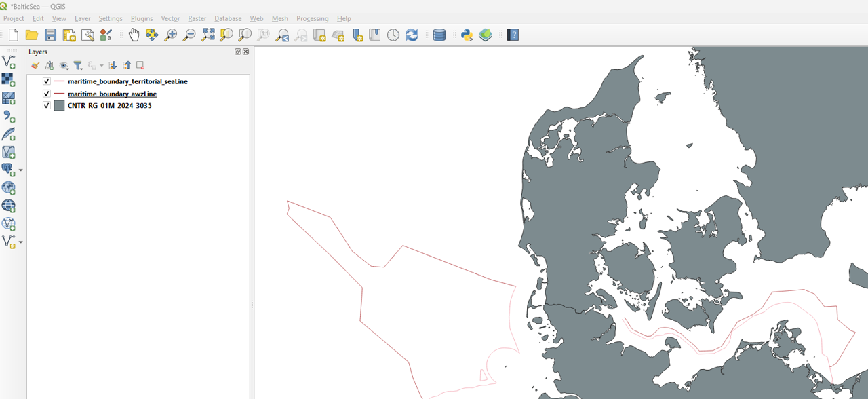Image resolution: width=868 pixels, height=399 pixels.
Task: Click the gray CNTR_RG layer symbol swatch
Action: 59,106
